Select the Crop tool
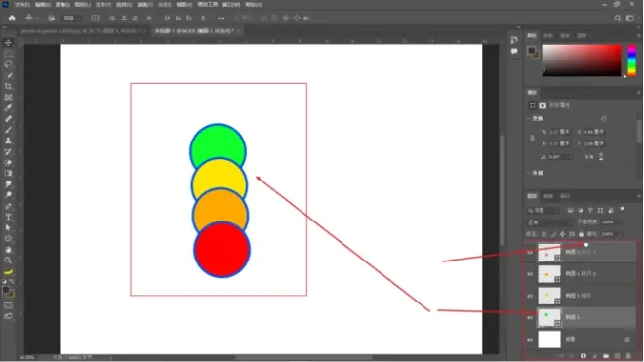The image size is (644, 362). [x=8, y=86]
